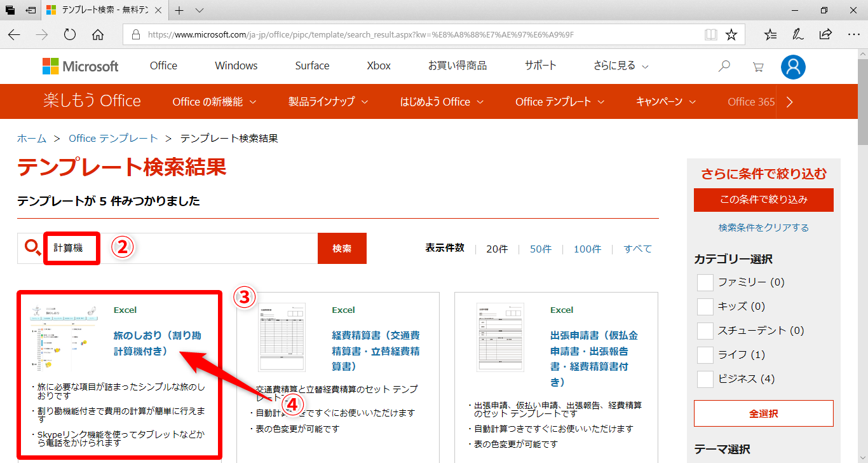
Task: Close the テンプレート検索 tab
Action: click(159, 10)
